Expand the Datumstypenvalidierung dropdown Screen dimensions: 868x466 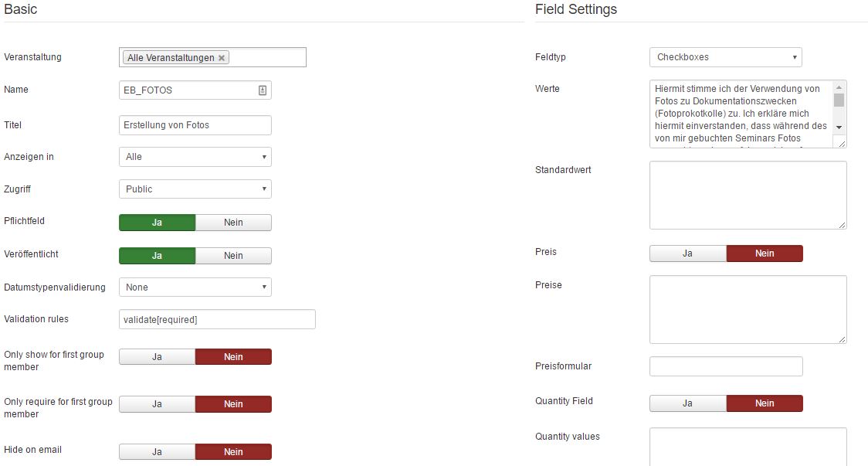click(x=195, y=287)
